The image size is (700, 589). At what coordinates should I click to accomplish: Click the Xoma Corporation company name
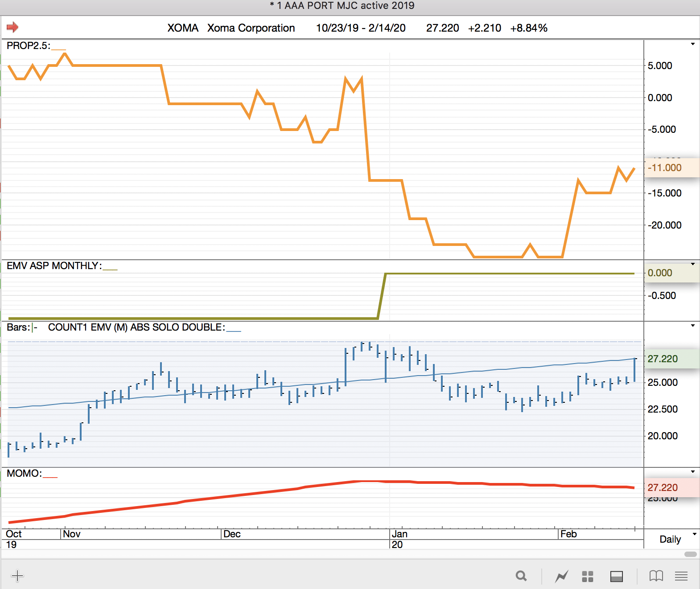tap(251, 28)
